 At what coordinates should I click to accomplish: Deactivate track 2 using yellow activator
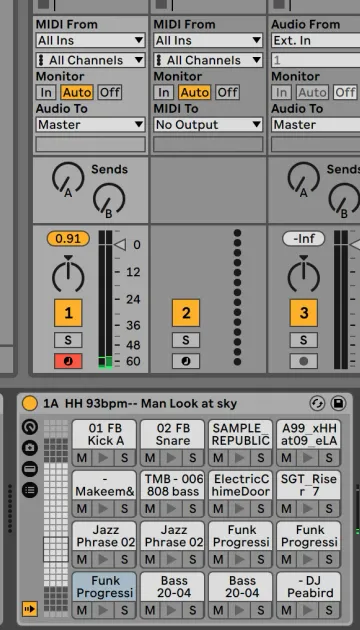point(186,313)
